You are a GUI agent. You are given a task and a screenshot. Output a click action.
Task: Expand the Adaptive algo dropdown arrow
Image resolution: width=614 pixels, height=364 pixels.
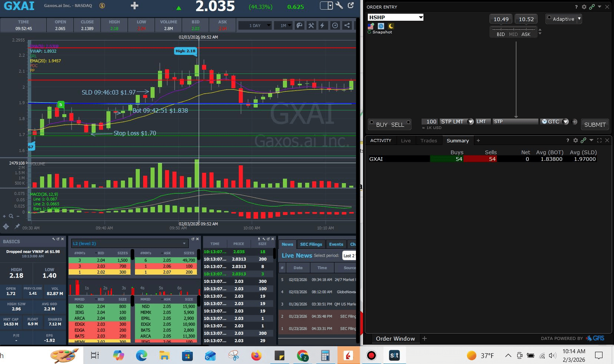point(579,19)
